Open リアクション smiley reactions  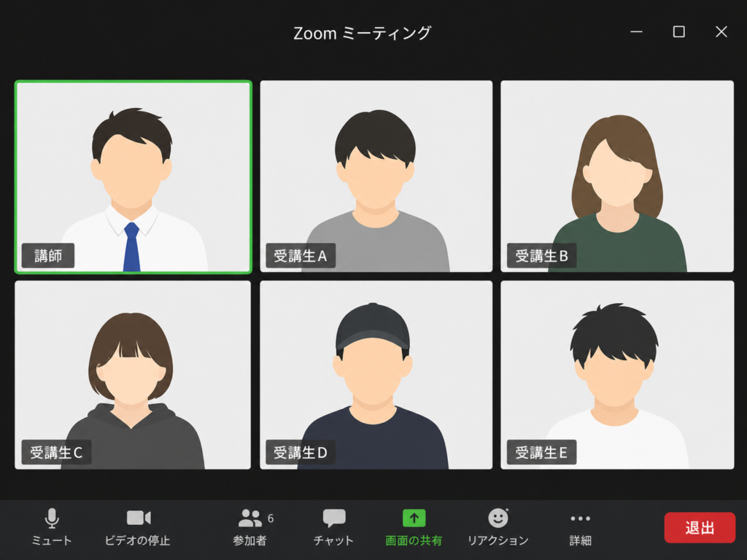(498, 518)
